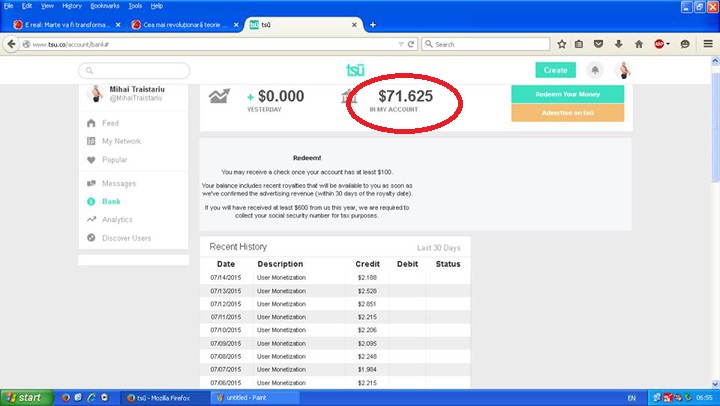Screen dimensions: 720x406
Task: Click the Windows Start button
Action: (x=26, y=398)
